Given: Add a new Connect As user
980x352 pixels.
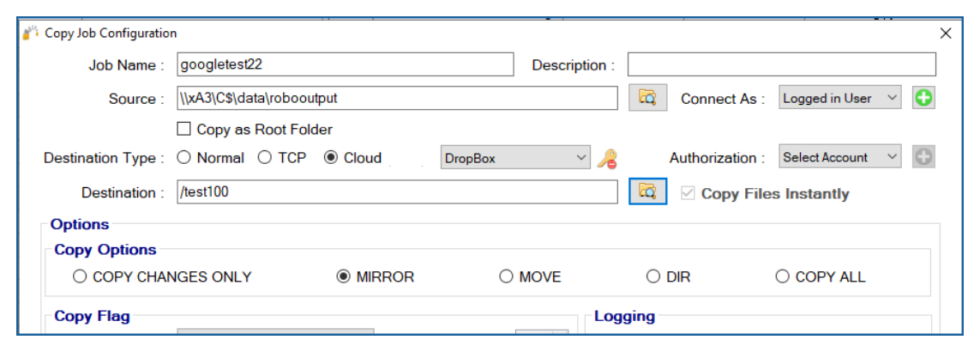Looking at the screenshot, I should (923, 99).
